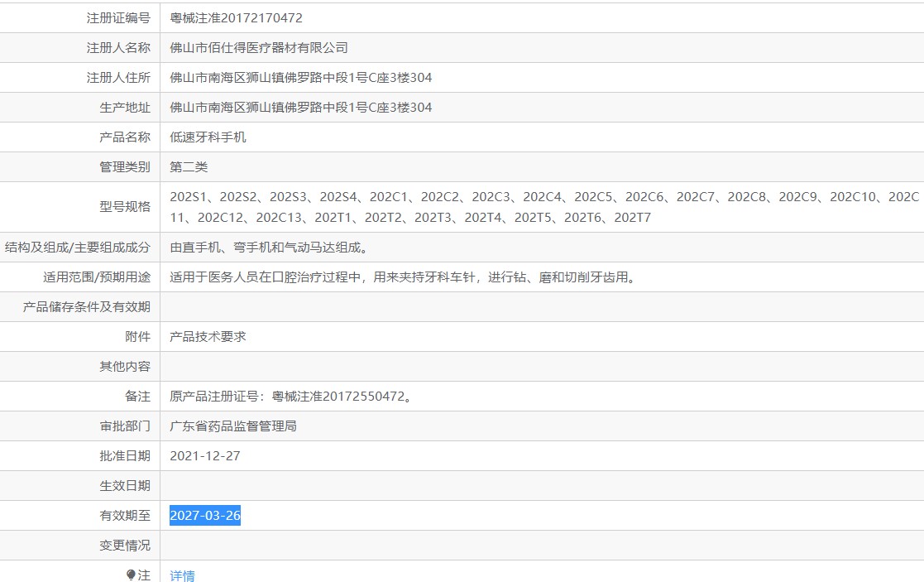Click the 产品名称 label
The width and height of the screenshot is (924, 582).
point(125,137)
